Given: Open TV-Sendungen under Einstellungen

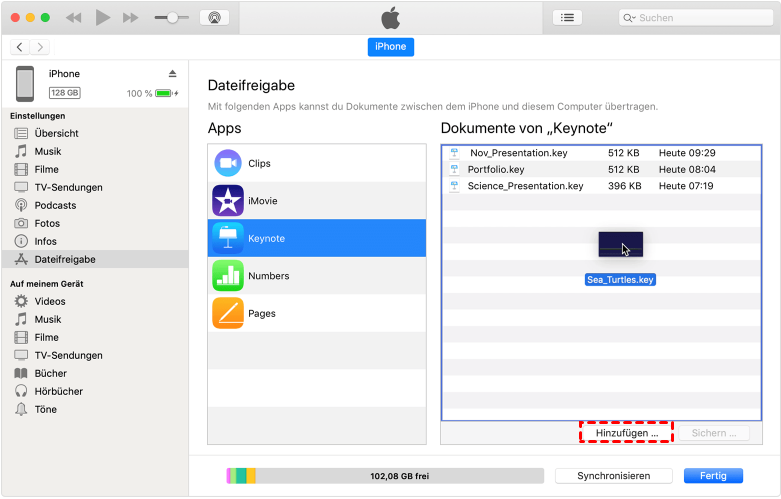Looking at the screenshot, I should (x=95, y=187).
